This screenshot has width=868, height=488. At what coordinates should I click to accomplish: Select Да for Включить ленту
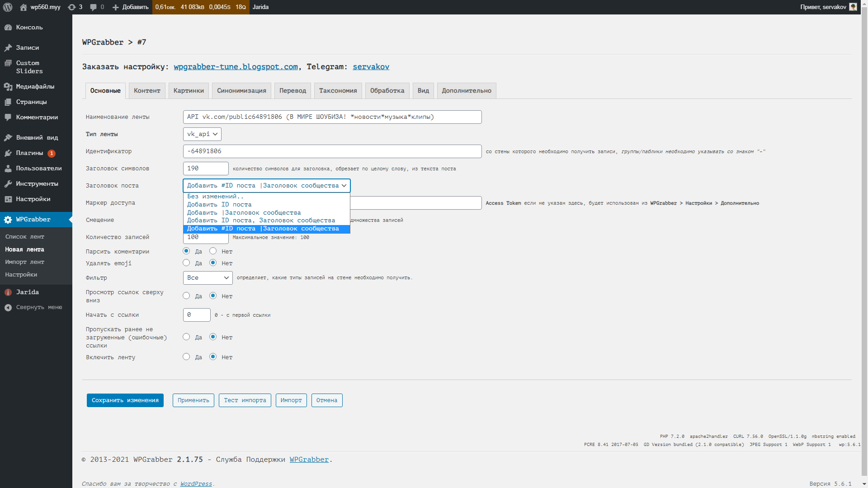[x=186, y=357]
